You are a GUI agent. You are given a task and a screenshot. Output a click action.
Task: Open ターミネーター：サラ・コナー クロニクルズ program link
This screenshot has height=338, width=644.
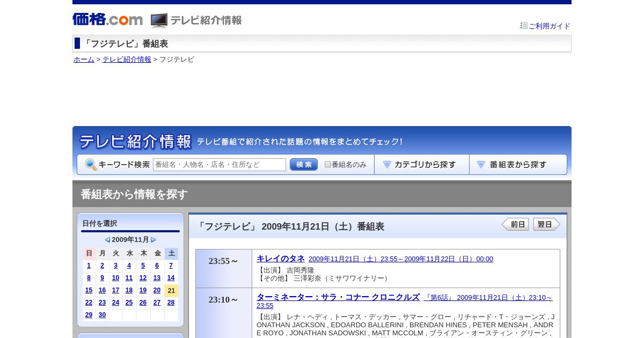tap(338, 297)
